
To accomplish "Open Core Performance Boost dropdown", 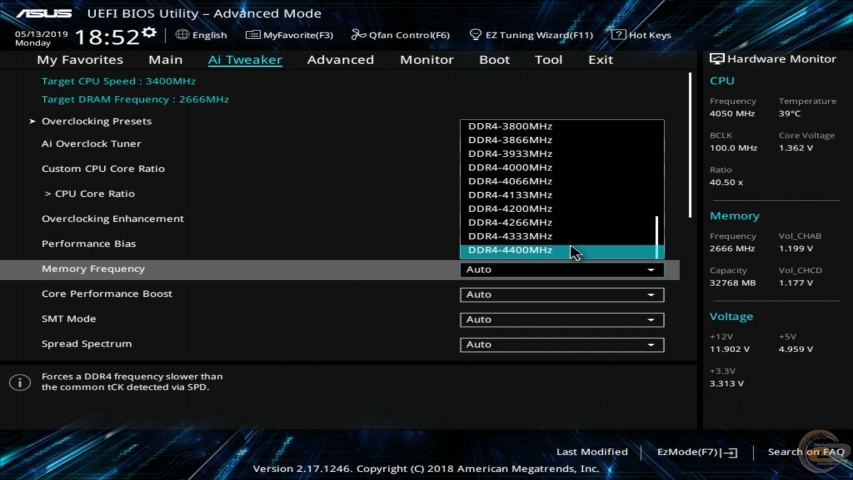I will coord(562,294).
